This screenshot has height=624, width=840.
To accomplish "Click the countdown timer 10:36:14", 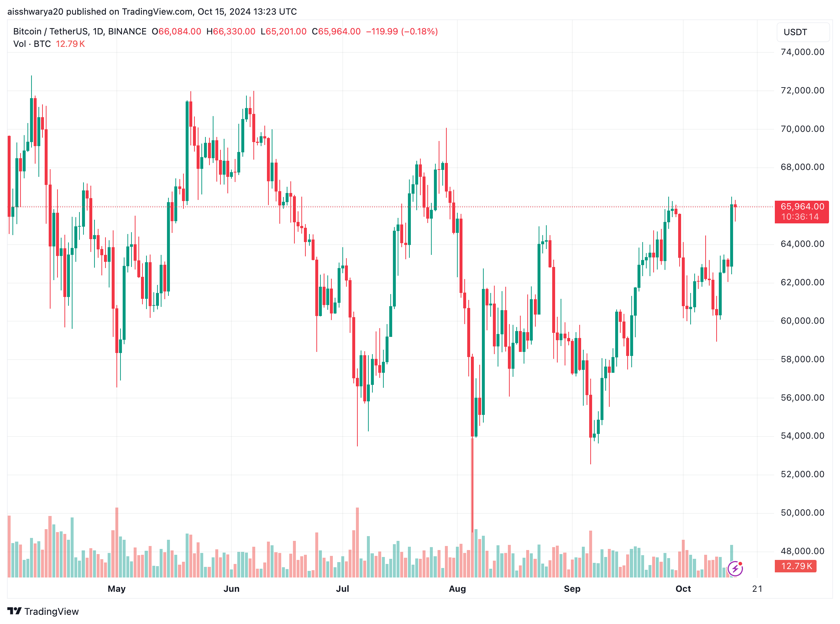I will (x=800, y=217).
